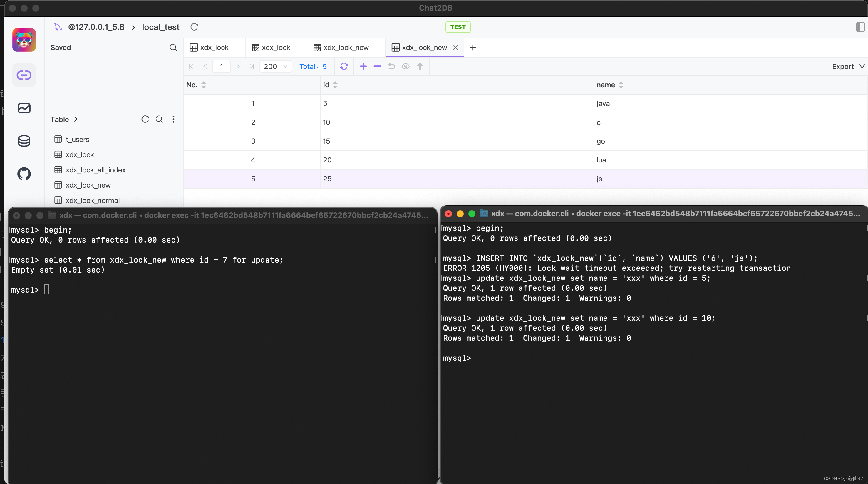
Task: Refresh the local_test database connection
Action: (194, 27)
